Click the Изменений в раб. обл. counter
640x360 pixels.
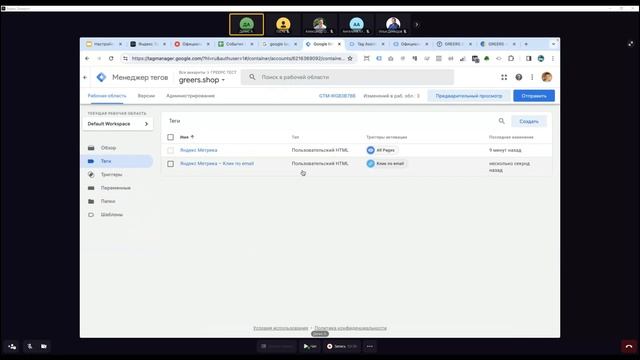pos(391,96)
